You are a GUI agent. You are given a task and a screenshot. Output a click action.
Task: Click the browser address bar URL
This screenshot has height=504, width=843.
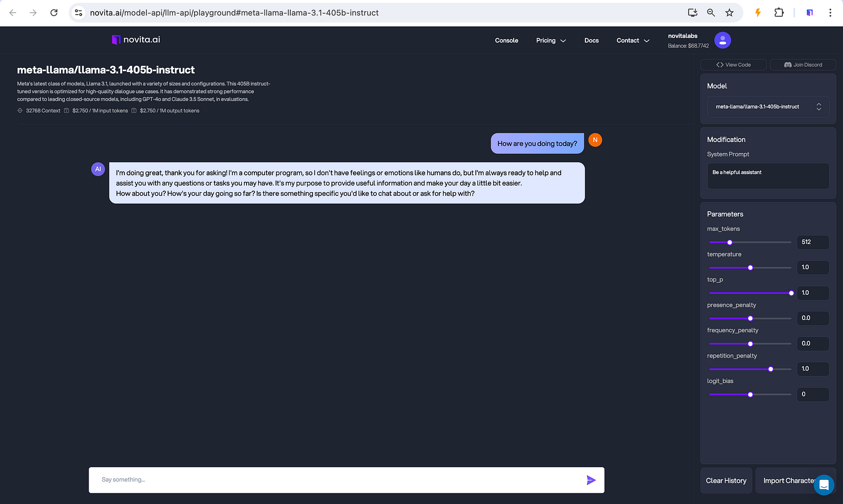click(x=234, y=13)
